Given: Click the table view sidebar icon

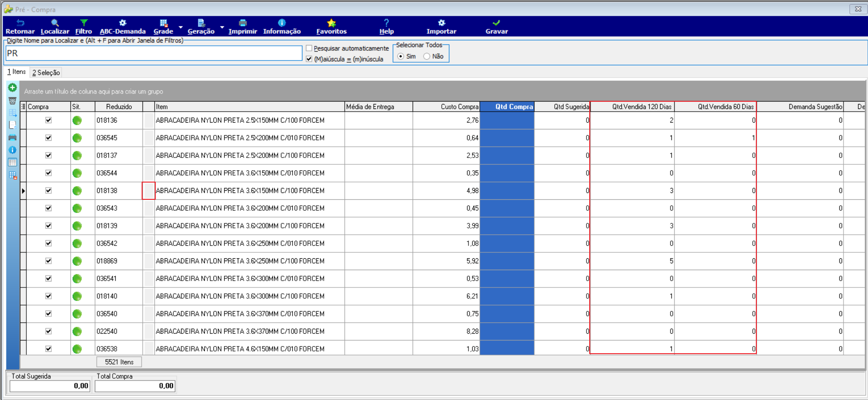Looking at the screenshot, I should [x=12, y=162].
